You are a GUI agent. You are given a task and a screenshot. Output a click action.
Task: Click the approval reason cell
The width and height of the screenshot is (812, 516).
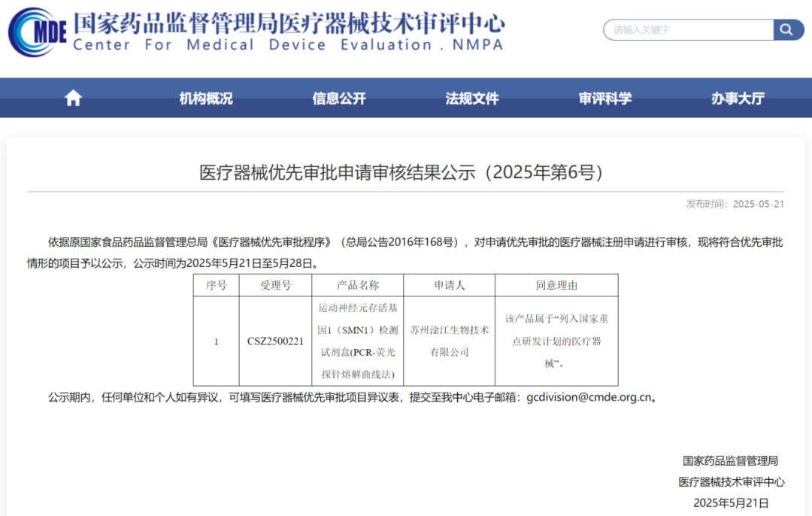556,341
